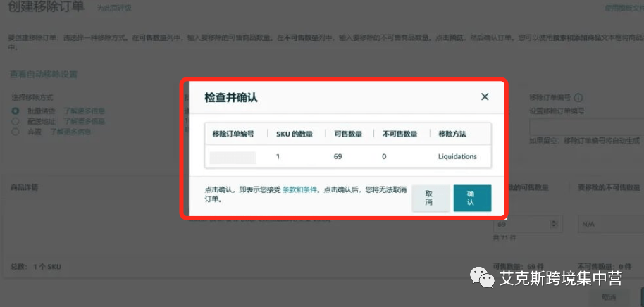Open 了解更多信息 link next to 弃置
This screenshot has width=644, height=307.
[x=70, y=132]
